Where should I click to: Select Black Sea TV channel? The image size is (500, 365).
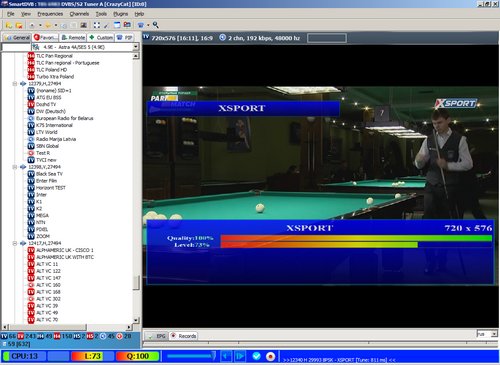coord(49,174)
